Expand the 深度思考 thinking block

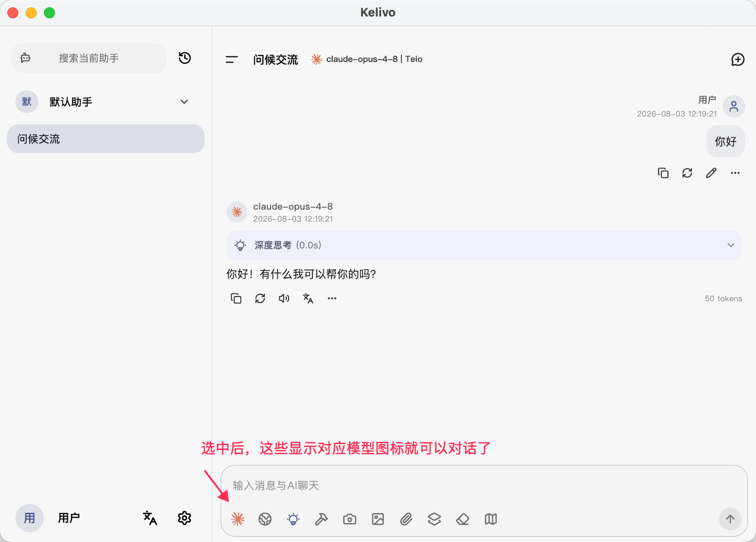coord(484,245)
